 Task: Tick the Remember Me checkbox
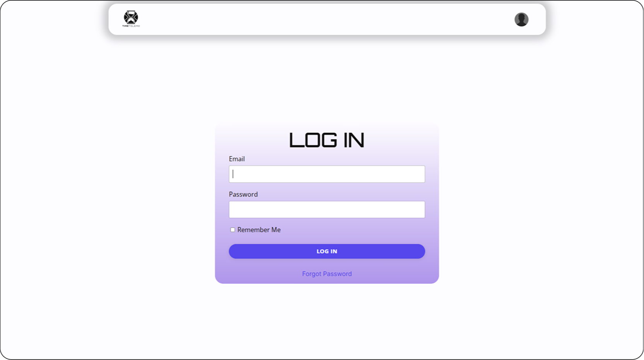(x=232, y=230)
